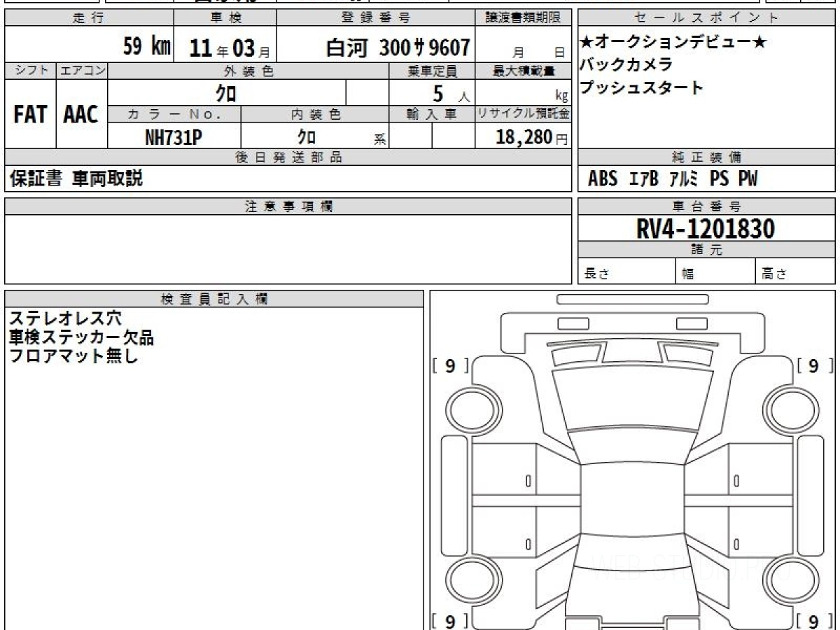Select the color number NH731P
Viewport: 840px width, 630px height.
click(174, 138)
